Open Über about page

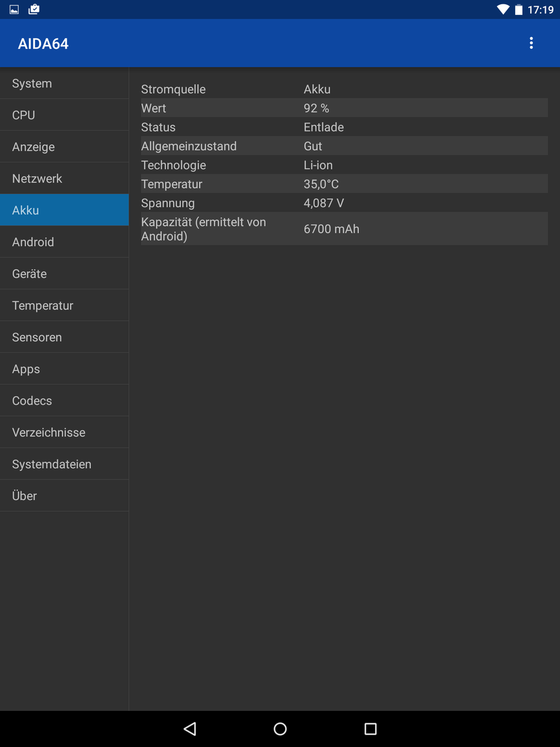point(64,496)
